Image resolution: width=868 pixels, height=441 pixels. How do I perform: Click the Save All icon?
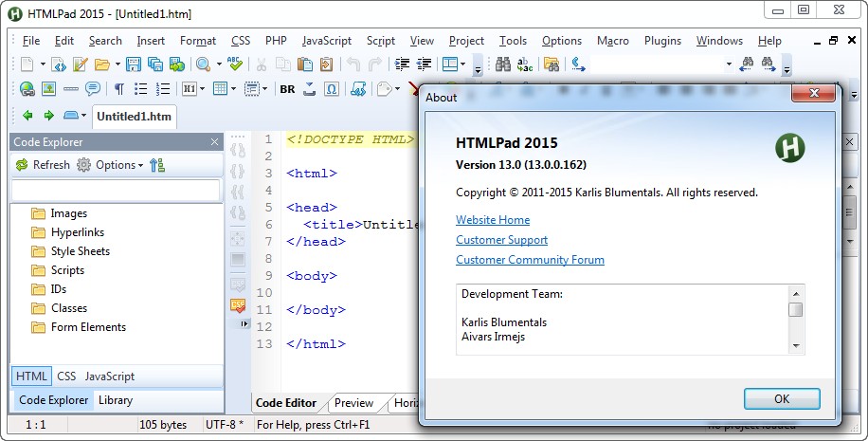[x=155, y=64]
